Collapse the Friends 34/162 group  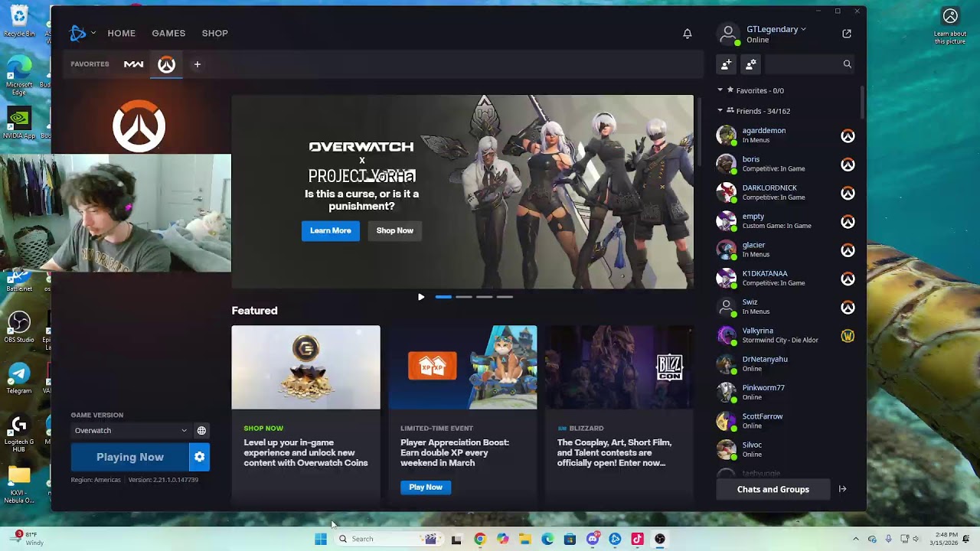click(720, 111)
